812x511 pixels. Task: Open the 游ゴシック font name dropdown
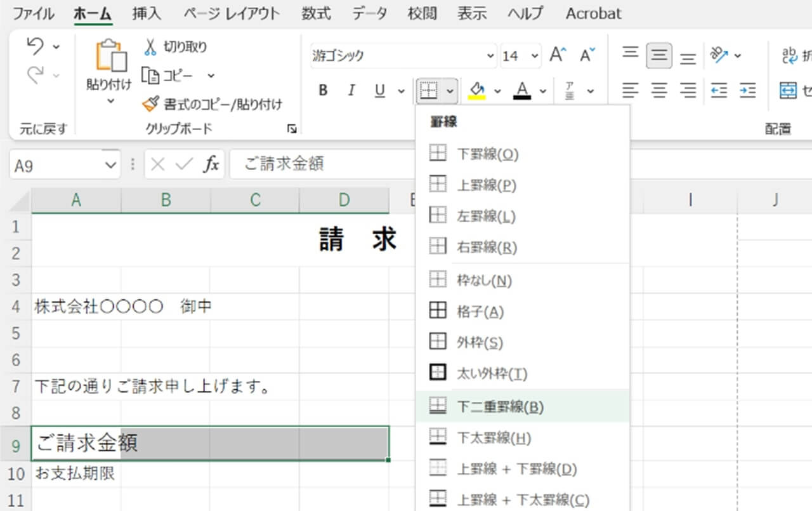click(x=490, y=56)
